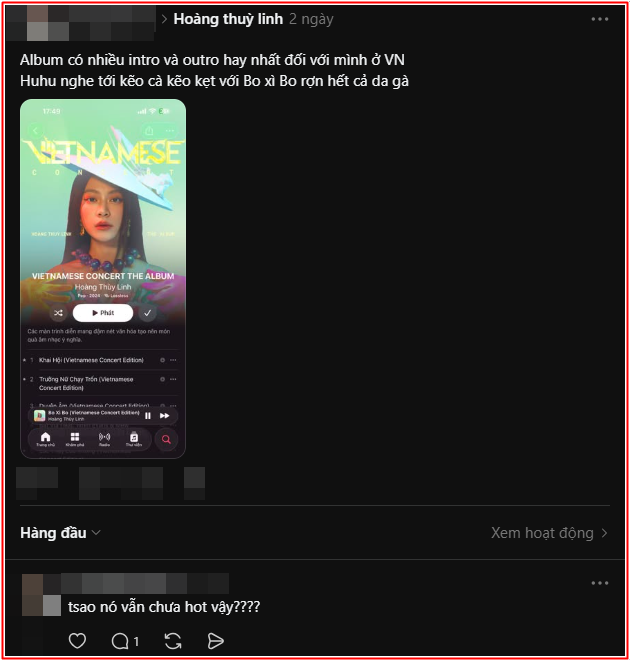This screenshot has width=630, height=661.
Task: Tap the shuffle icon beside Phát
Action: [x=58, y=313]
